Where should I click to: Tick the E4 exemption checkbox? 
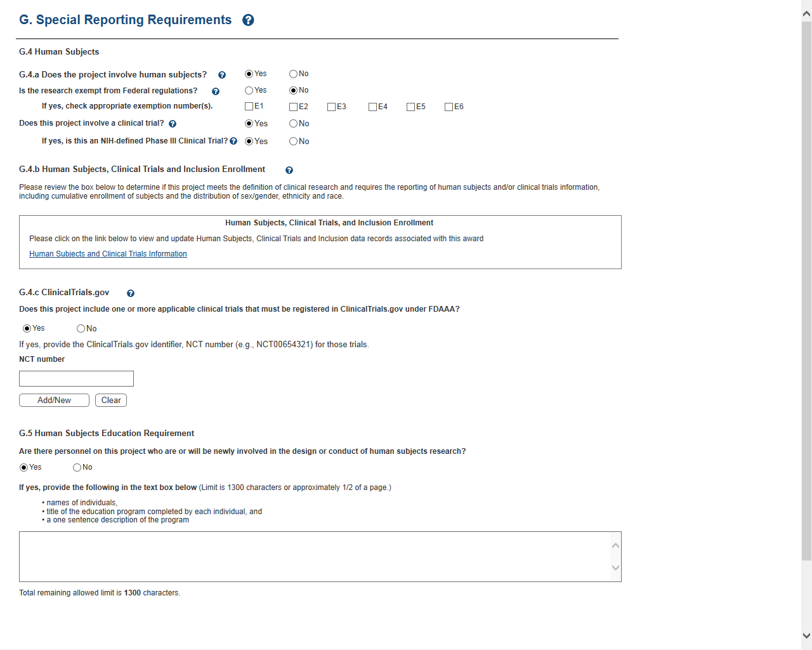[x=372, y=107]
